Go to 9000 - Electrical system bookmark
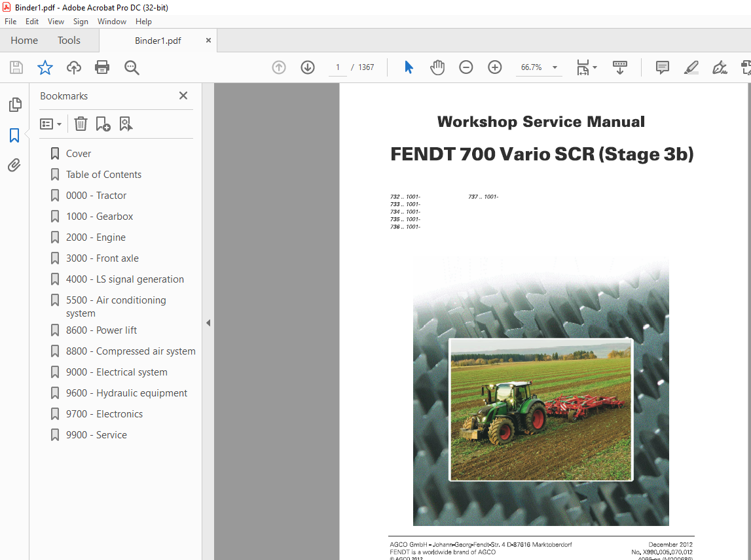Screen dimensions: 751x560 117,372
